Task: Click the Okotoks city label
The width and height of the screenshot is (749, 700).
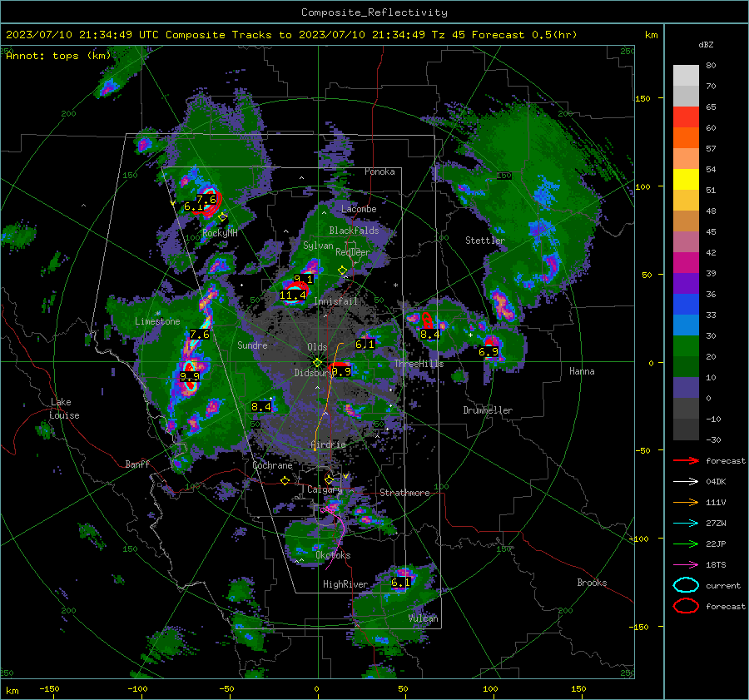Action: (333, 555)
